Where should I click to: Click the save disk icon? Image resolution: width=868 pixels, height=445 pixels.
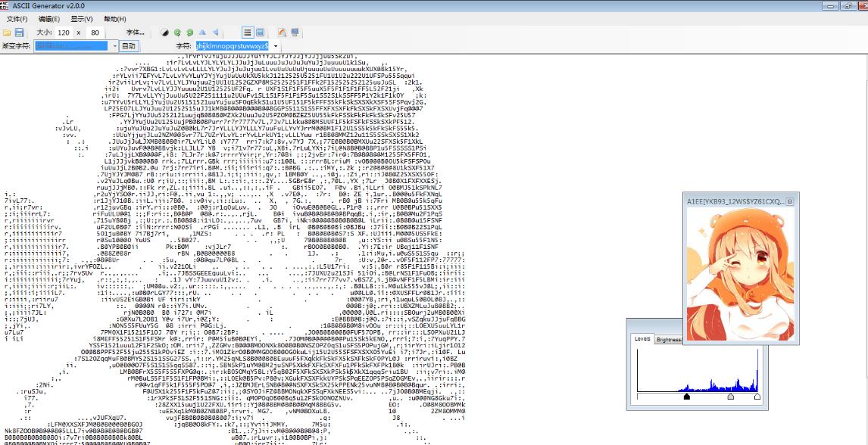[x=20, y=33]
